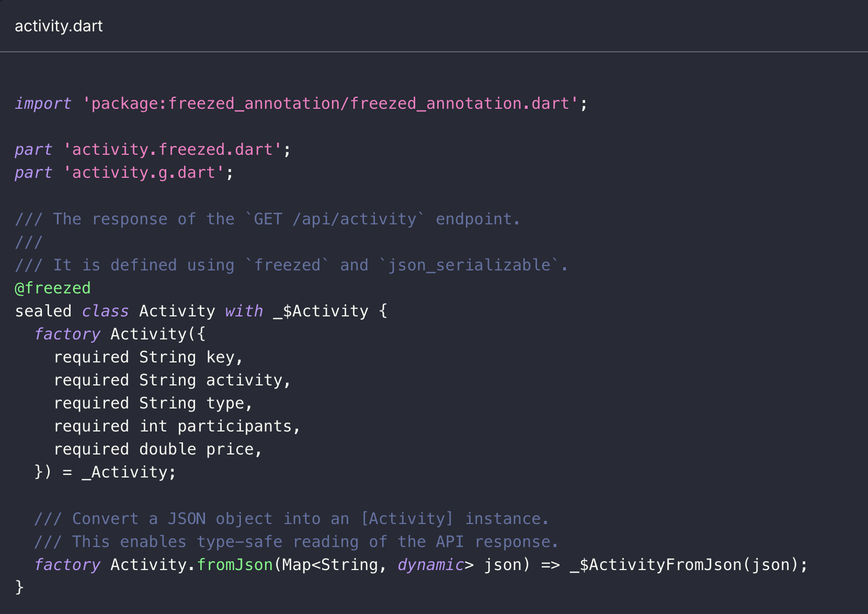868x614 pixels.
Task: Click the @freezed annotation
Action: [x=53, y=288]
